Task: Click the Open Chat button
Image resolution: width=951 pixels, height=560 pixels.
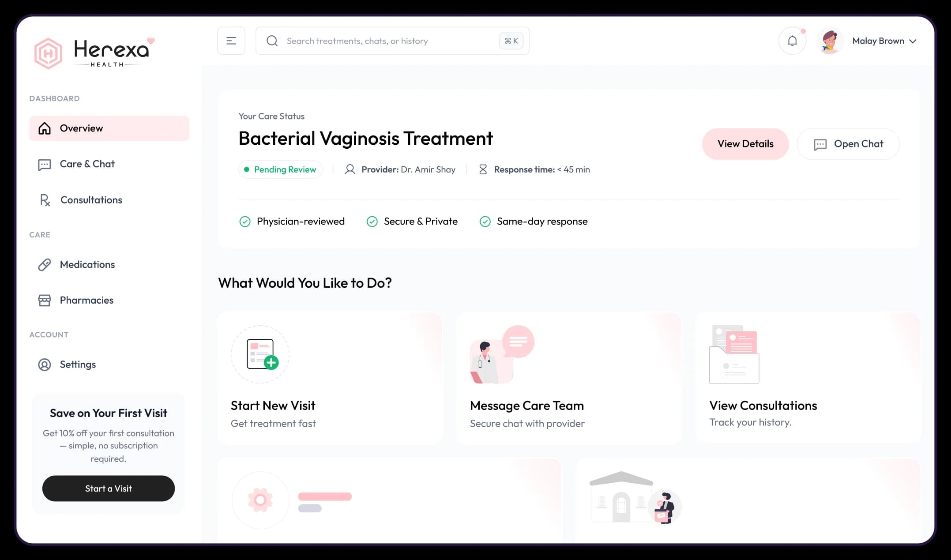Action: (848, 144)
